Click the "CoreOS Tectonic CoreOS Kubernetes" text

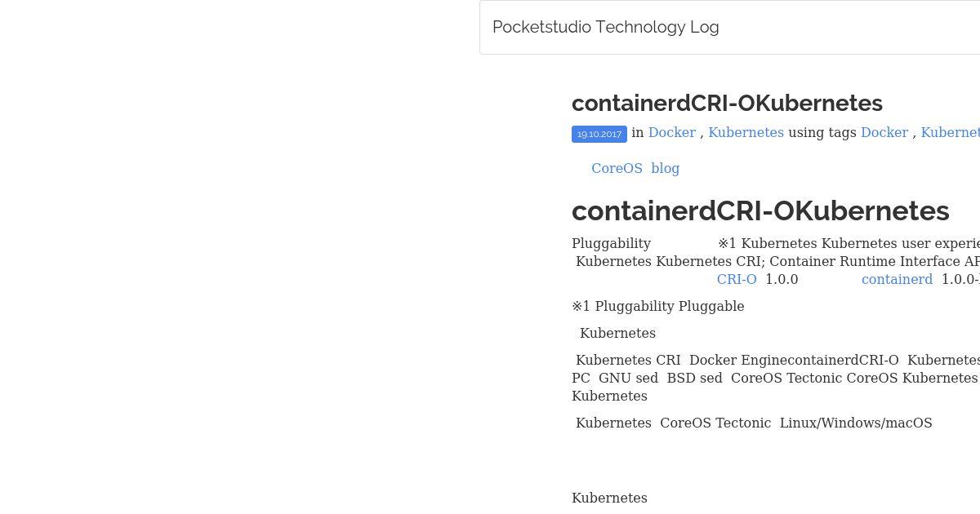pos(854,378)
